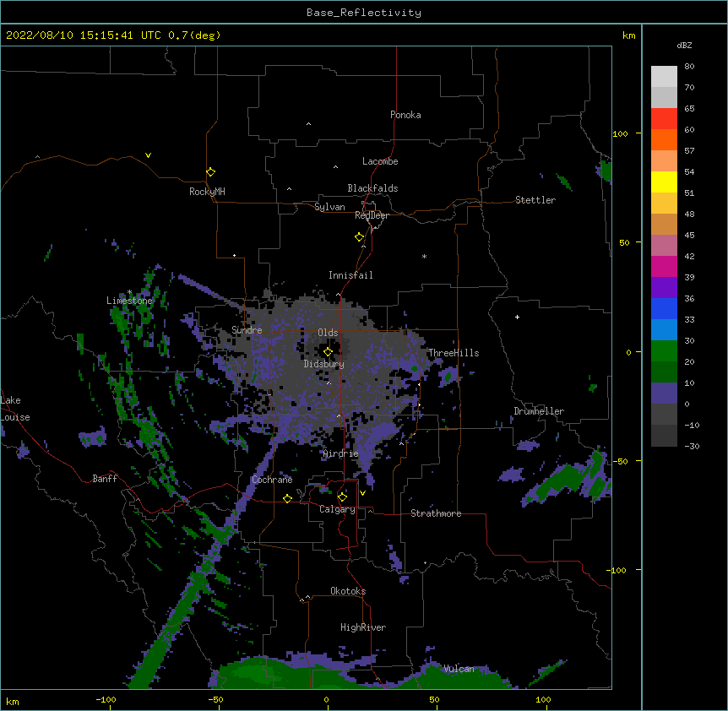Viewport: 728px width, 711px height.
Task: Select the light gray 70-80 dBZ legend swatch
Action: pos(664,77)
